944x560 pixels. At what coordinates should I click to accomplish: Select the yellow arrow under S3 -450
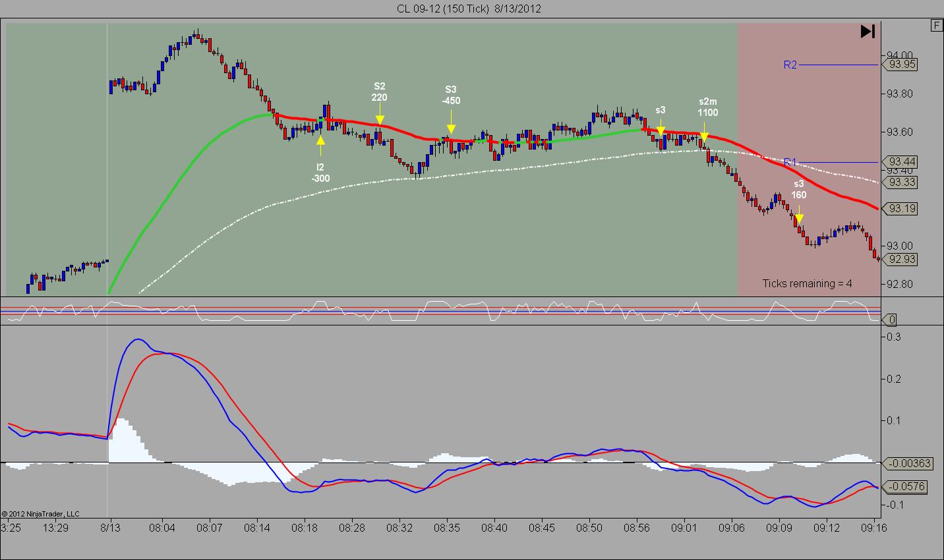450,122
